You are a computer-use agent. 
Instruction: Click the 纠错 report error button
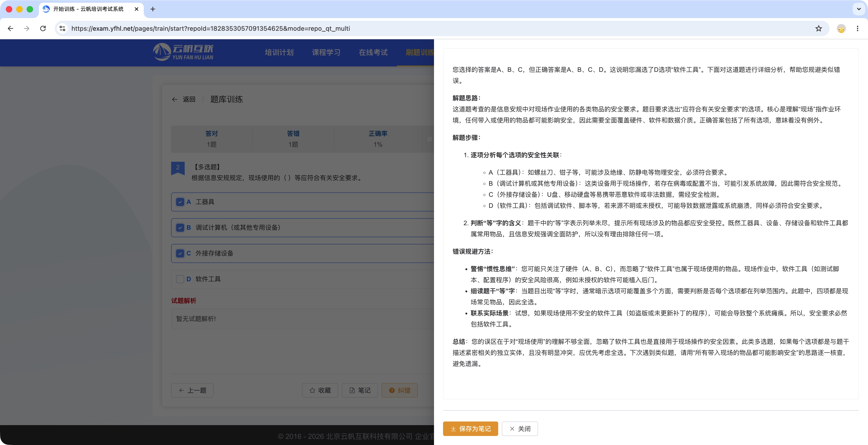(399, 390)
